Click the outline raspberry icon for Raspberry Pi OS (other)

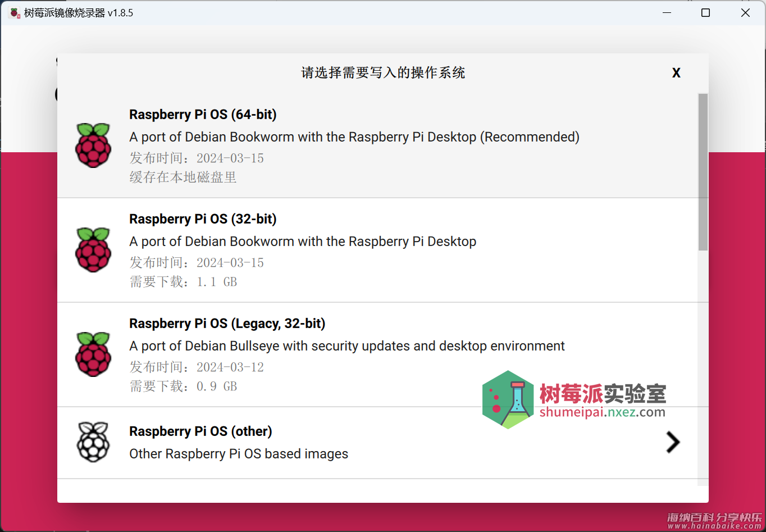coord(93,442)
